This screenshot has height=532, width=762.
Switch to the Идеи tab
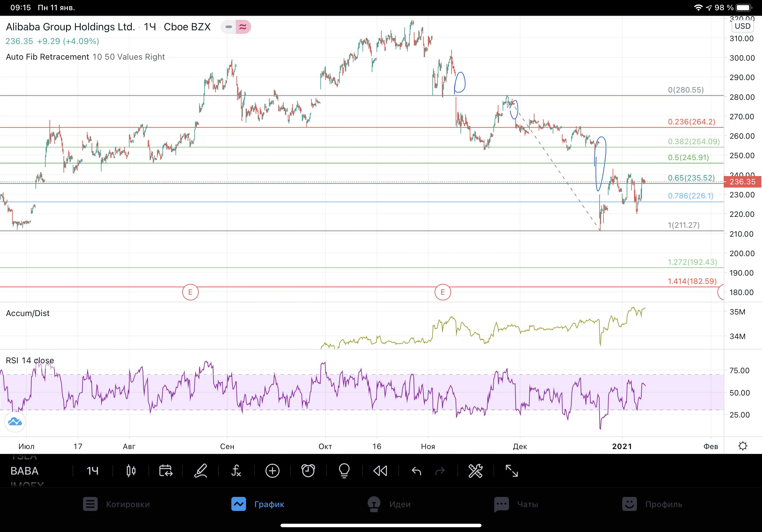coord(389,504)
